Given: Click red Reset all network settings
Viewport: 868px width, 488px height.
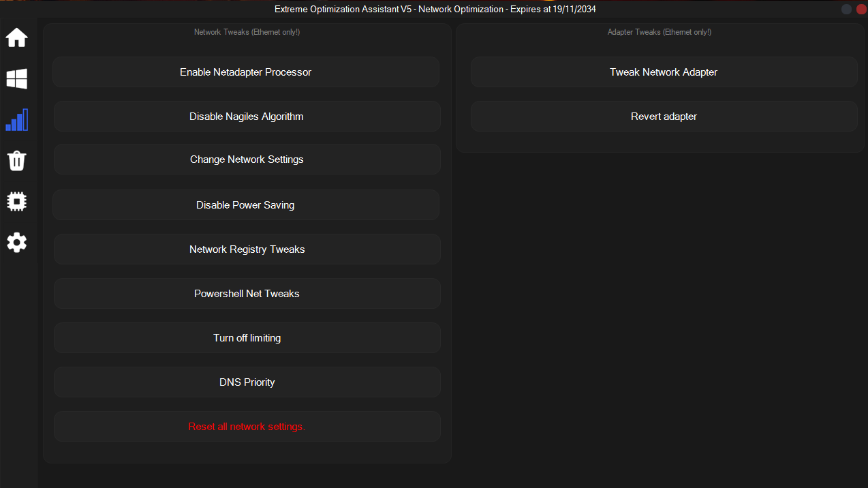Looking at the screenshot, I should [x=247, y=427].
